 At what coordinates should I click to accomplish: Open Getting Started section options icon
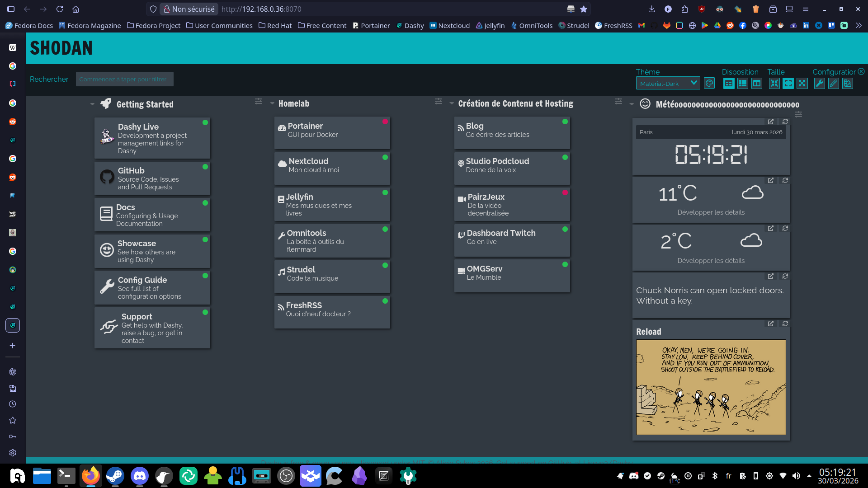(259, 102)
